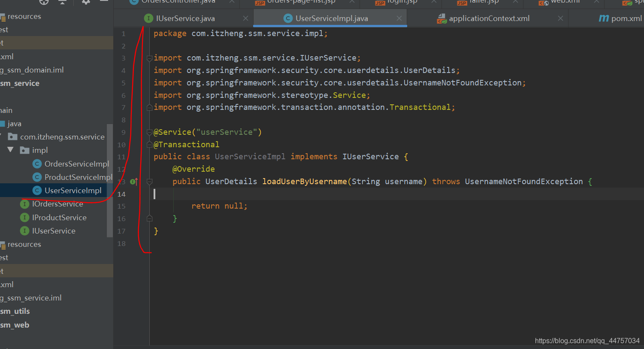The width and height of the screenshot is (644, 349).
Task: Select IUserService in project tree
Action: tap(54, 231)
